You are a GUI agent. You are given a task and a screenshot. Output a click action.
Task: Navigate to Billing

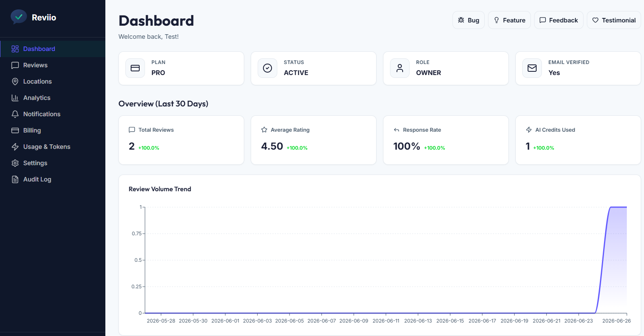53,130
